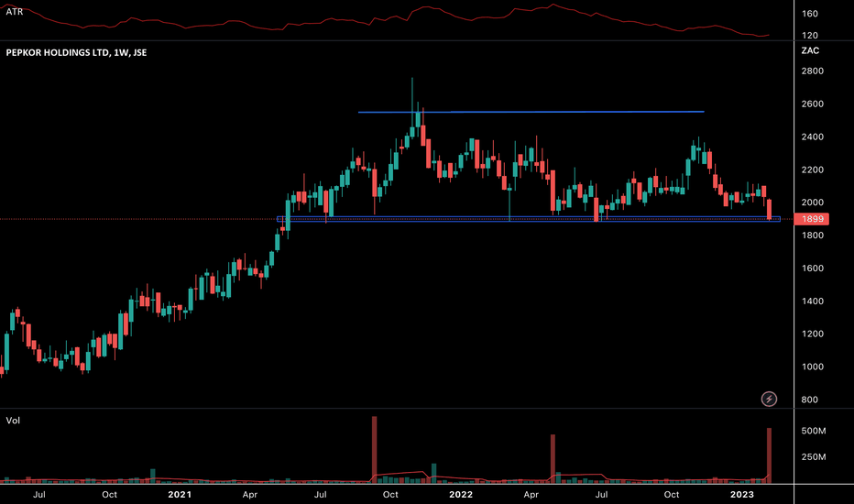Click the lightning bolt icon on the chart
Screen dimensions: 854x504
pyautogui.click(x=769, y=399)
